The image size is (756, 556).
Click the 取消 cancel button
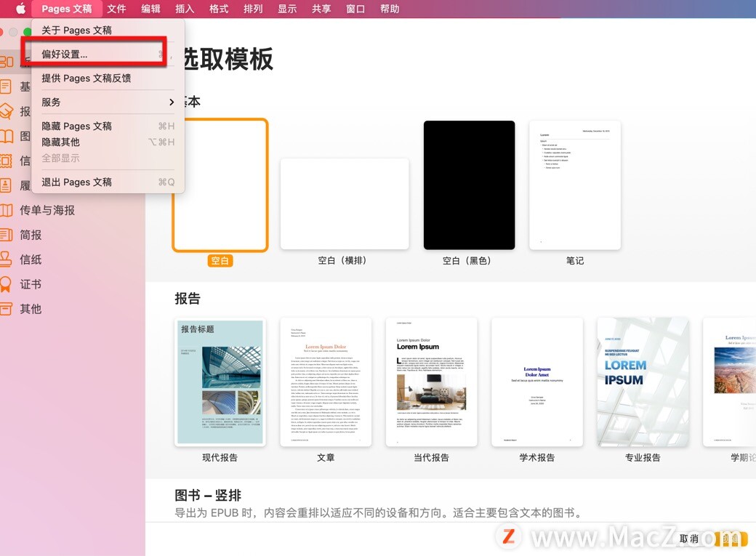[x=689, y=539]
